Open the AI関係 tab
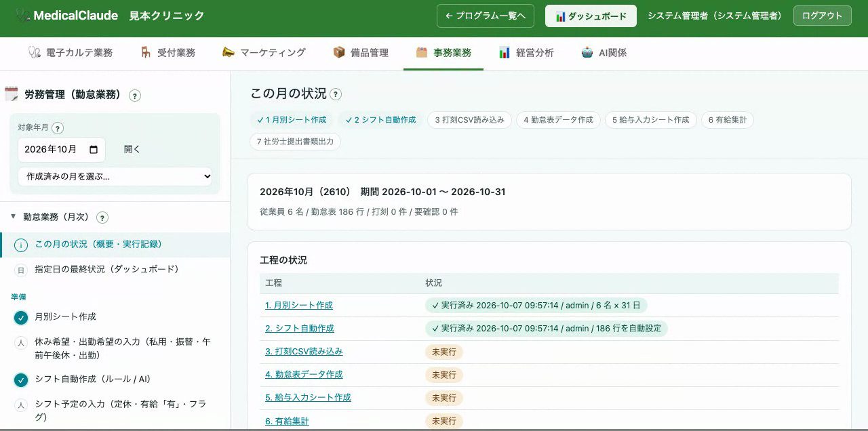868x431 pixels. tap(604, 53)
